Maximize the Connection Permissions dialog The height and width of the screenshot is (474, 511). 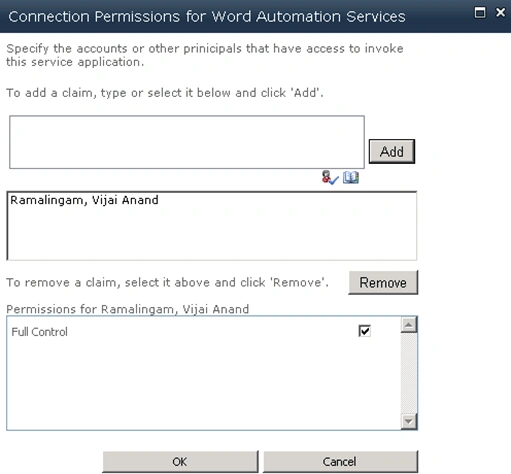click(480, 13)
